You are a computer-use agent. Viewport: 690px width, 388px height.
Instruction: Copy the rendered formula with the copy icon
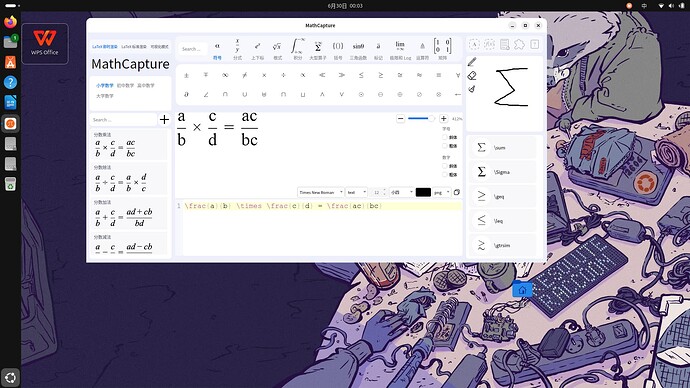[456, 192]
